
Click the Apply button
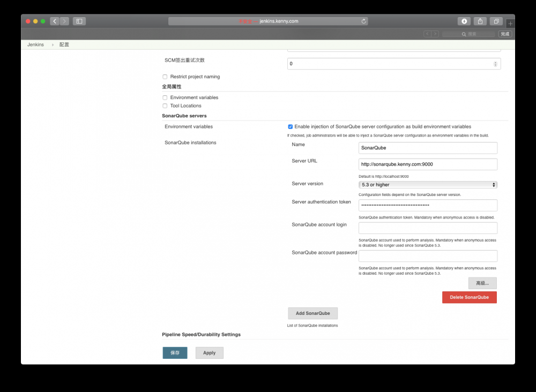point(210,353)
